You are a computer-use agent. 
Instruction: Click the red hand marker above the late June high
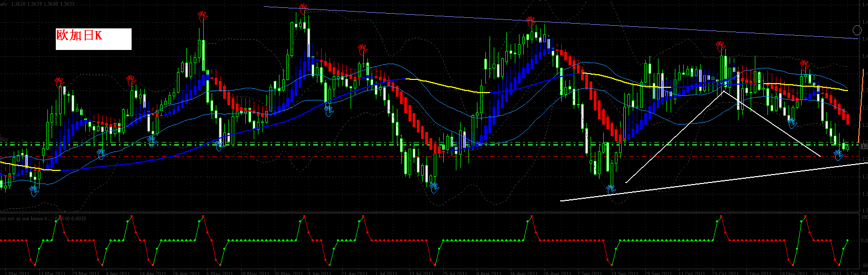362,49
